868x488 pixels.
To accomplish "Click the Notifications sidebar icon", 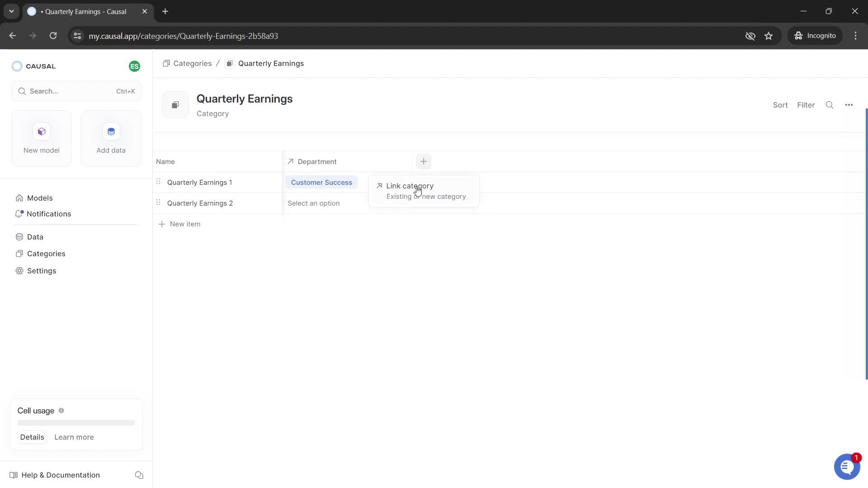I will [x=20, y=213].
